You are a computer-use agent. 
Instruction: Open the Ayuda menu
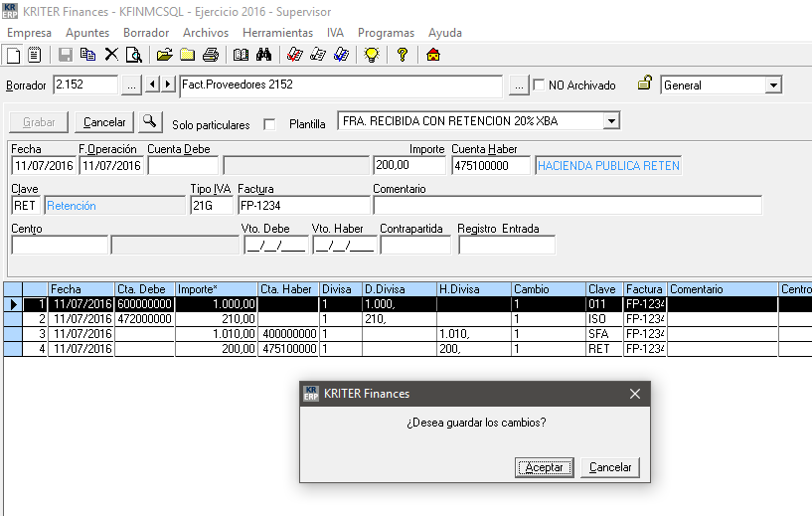click(x=445, y=33)
